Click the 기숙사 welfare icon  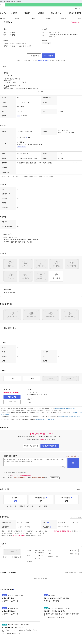click(26, 264)
